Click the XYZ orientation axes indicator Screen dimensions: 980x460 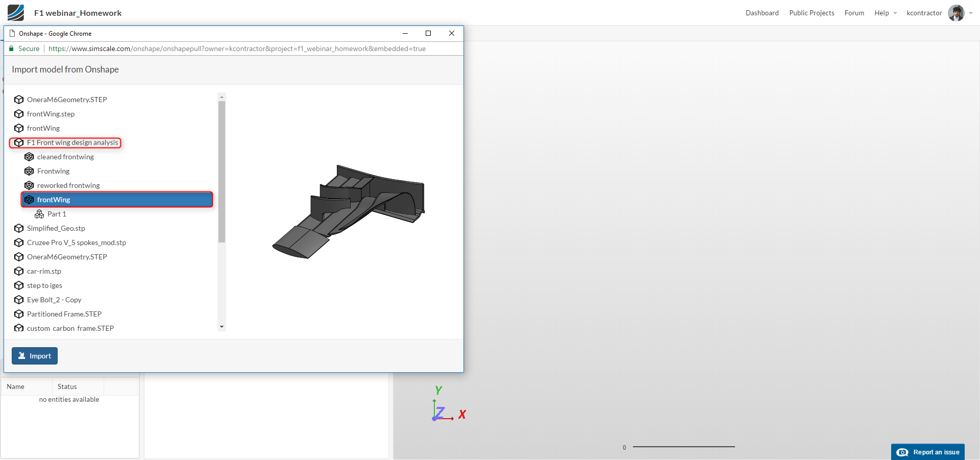click(x=449, y=403)
